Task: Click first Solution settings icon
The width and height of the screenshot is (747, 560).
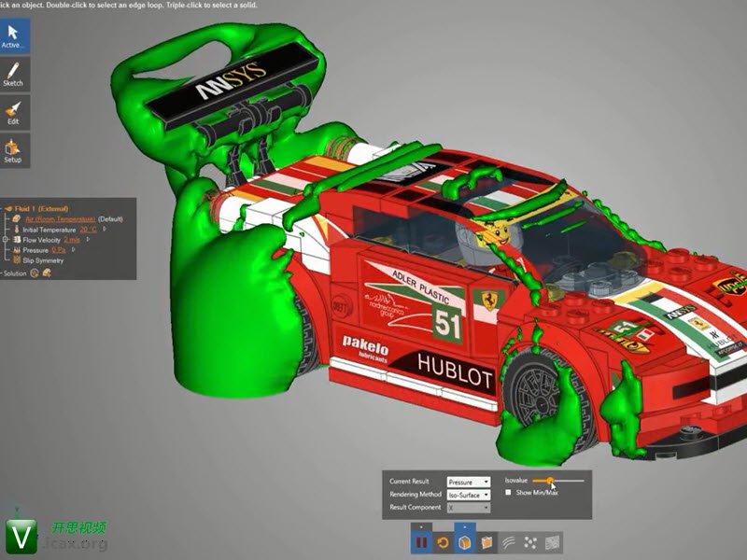Action: [35, 273]
